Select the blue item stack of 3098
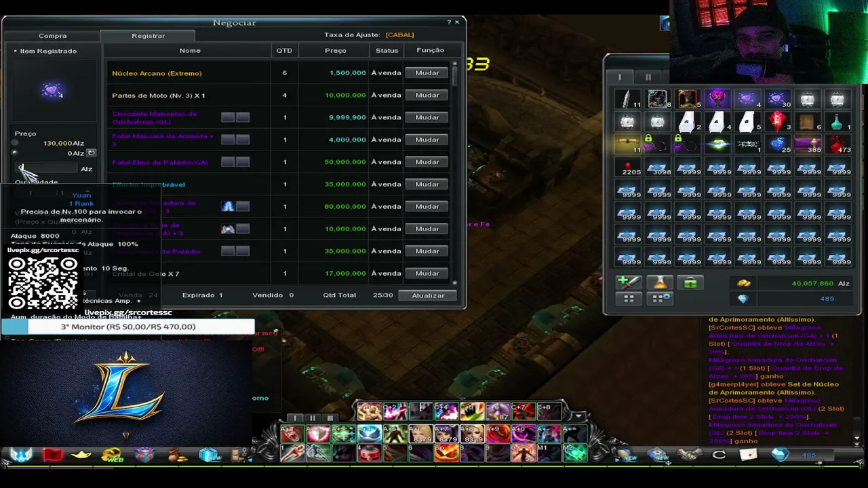This screenshot has width=868, height=488. coord(658,167)
